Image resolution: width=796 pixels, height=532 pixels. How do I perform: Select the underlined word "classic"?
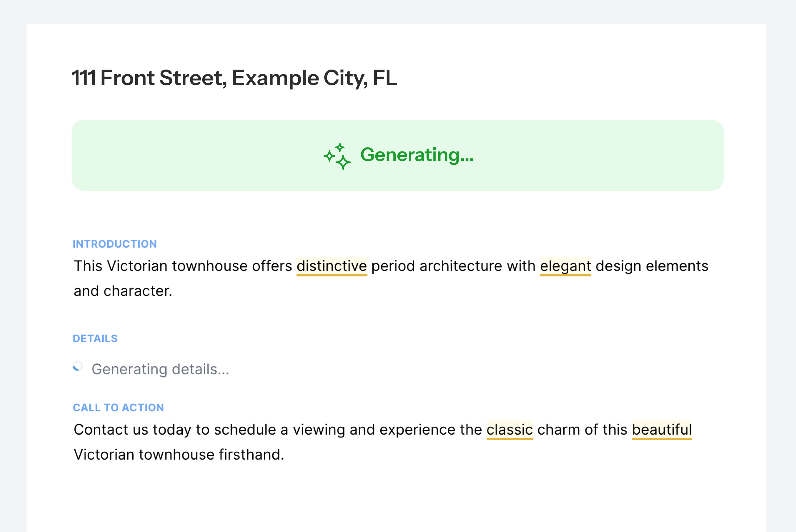(x=509, y=430)
